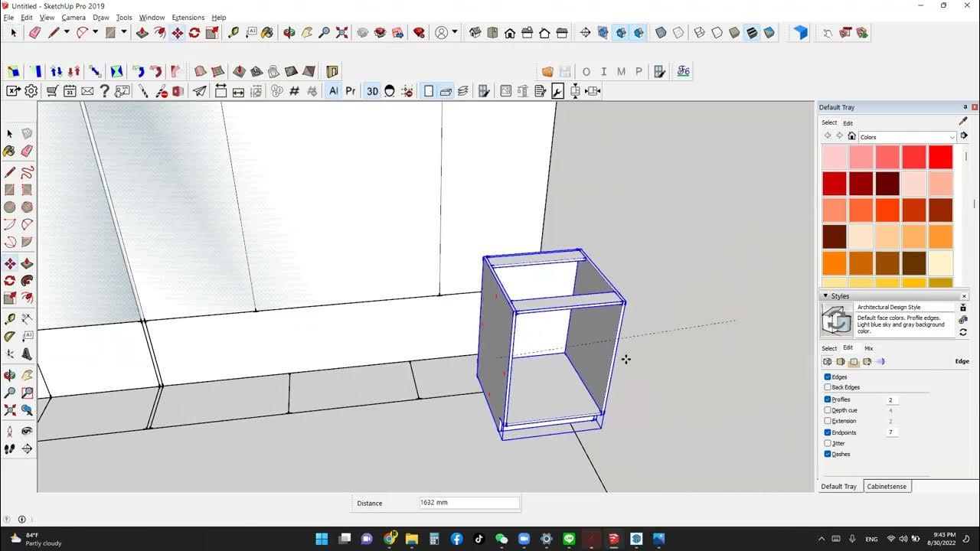Select the Eraser tool in top toolbar
Image resolution: width=980 pixels, height=551 pixels.
tap(34, 32)
